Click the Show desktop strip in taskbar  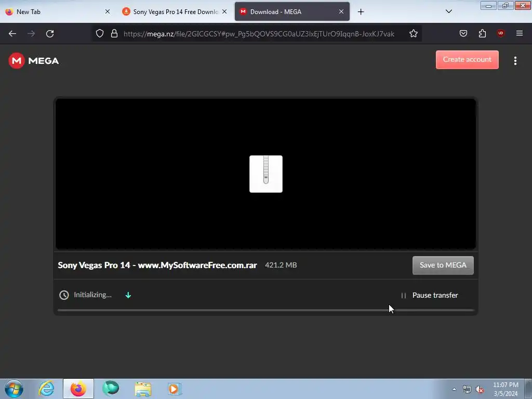click(x=528, y=389)
